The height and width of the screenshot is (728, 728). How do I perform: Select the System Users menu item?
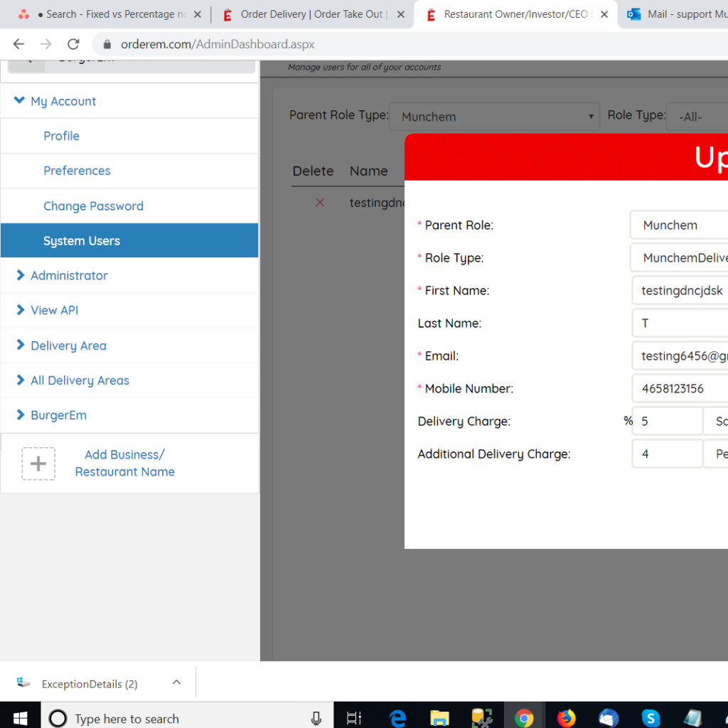click(x=82, y=241)
